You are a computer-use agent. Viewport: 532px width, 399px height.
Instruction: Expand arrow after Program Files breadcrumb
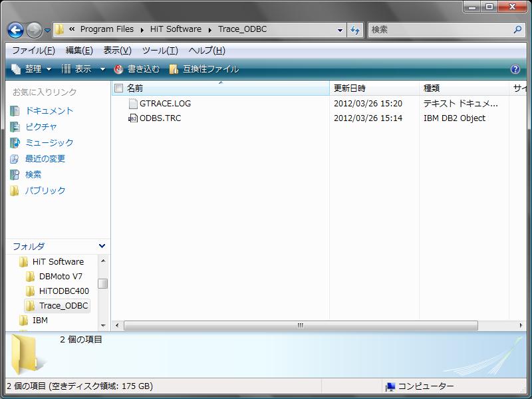coord(142,30)
